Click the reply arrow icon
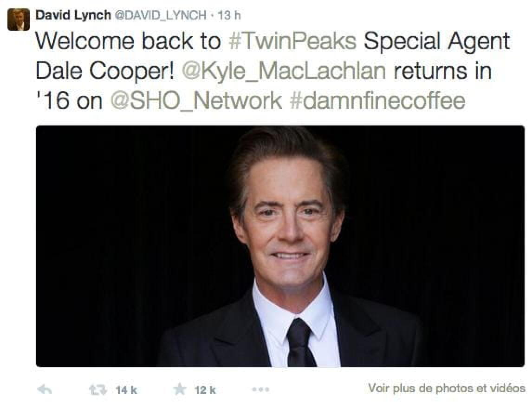This screenshot has width=532, height=409. click(45, 389)
